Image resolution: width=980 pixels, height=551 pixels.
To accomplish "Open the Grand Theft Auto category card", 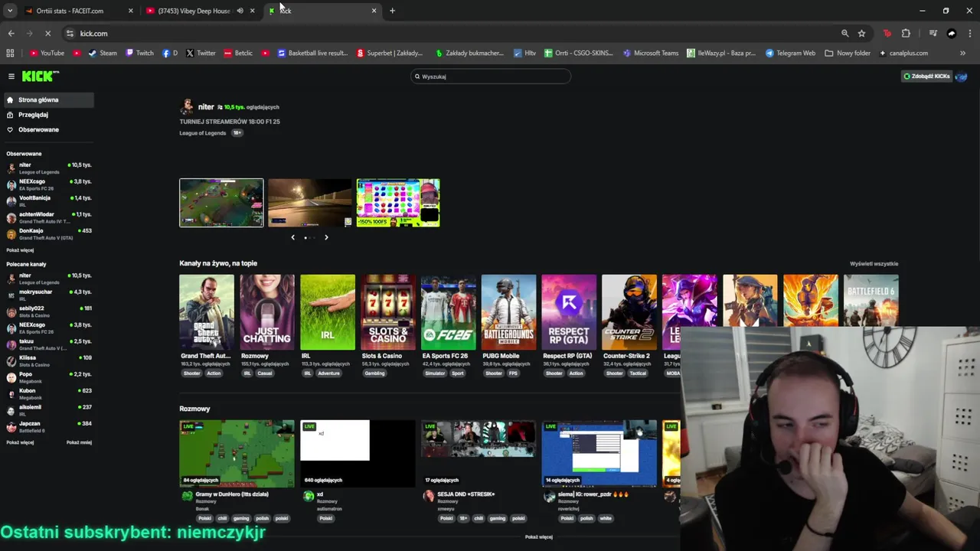I will click(x=207, y=311).
